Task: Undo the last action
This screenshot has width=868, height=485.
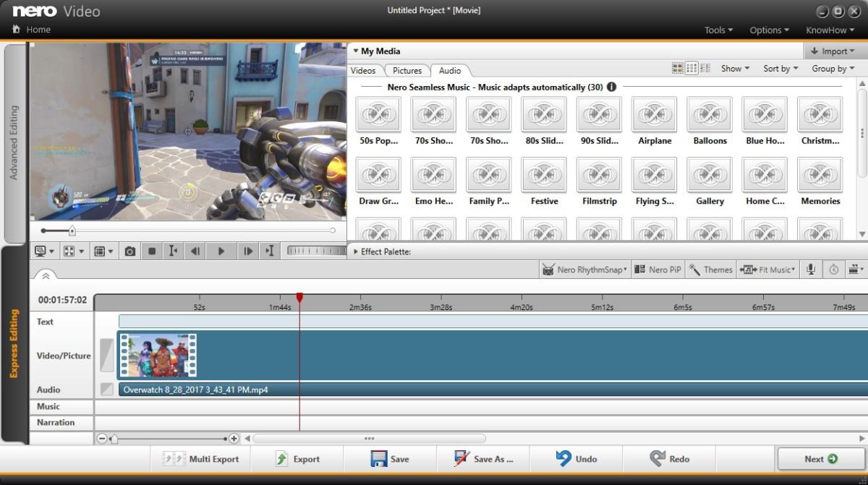Action: point(576,459)
